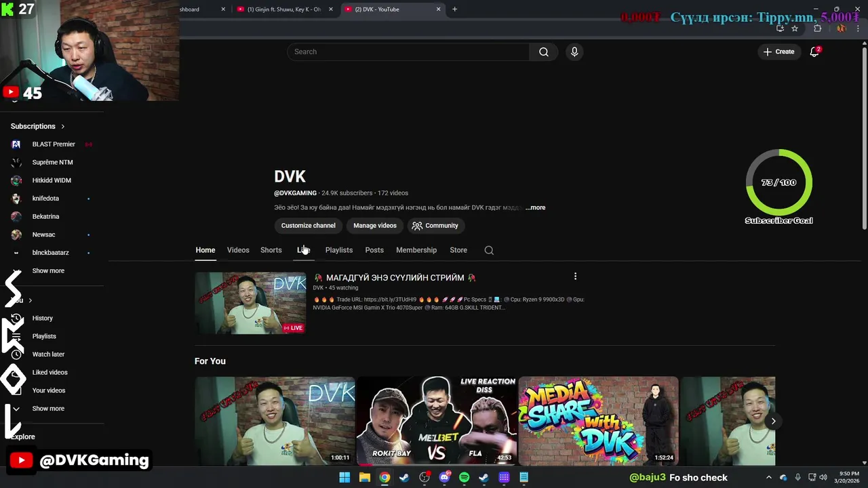
Task: Open the live stream's three-dot menu
Action: pos(575,277)
